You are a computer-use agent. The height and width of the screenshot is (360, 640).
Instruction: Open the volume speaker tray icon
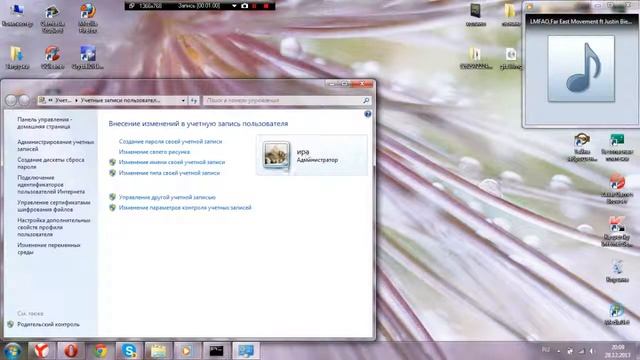point(591,351)
